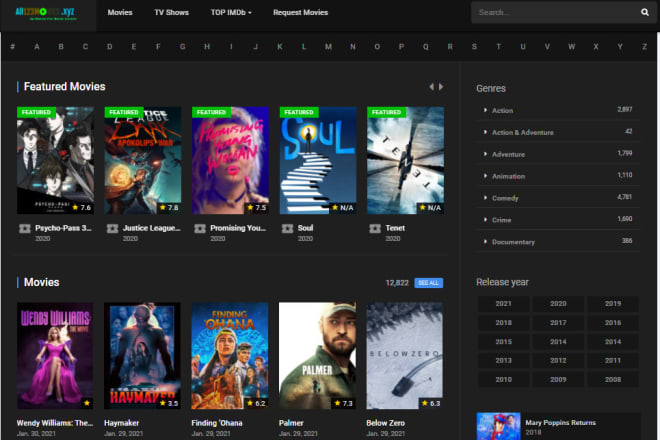Click the 7.5 star rating on Promising Young Woman
The width and height of the screenshot is (660, 440).
tap(257, 207)
